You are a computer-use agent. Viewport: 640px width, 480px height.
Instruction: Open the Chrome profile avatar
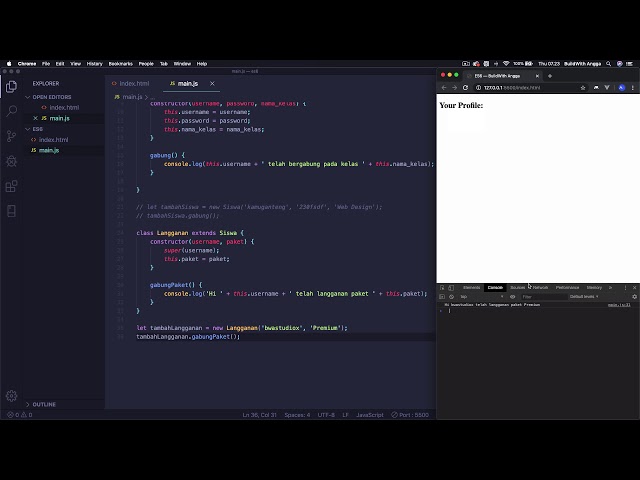pos(622,88)
